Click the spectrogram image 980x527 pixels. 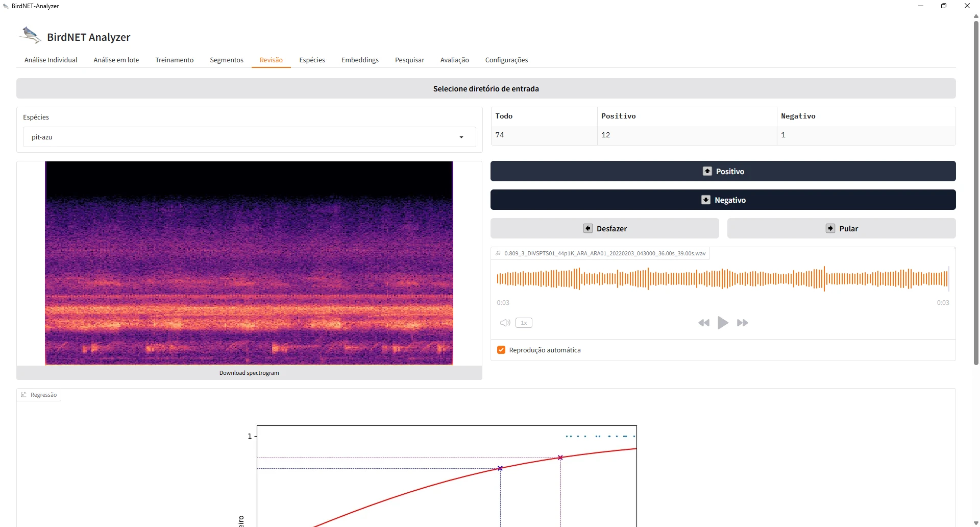[x=249, y=263]
